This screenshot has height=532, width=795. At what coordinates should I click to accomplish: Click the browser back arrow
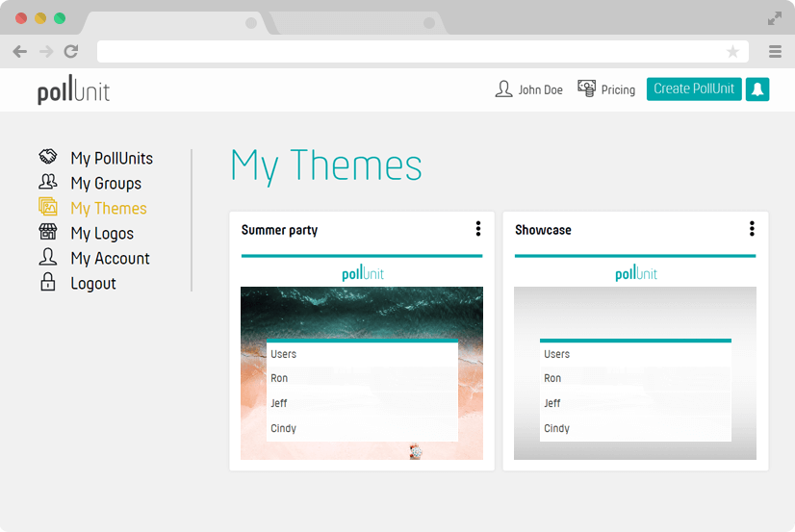20,51
